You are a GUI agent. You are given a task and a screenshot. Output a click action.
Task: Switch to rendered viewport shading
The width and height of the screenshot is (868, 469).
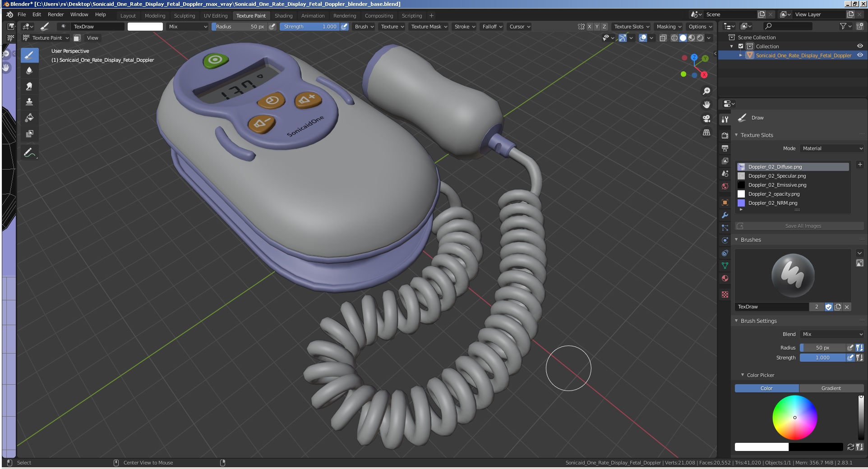pos(700,38)
